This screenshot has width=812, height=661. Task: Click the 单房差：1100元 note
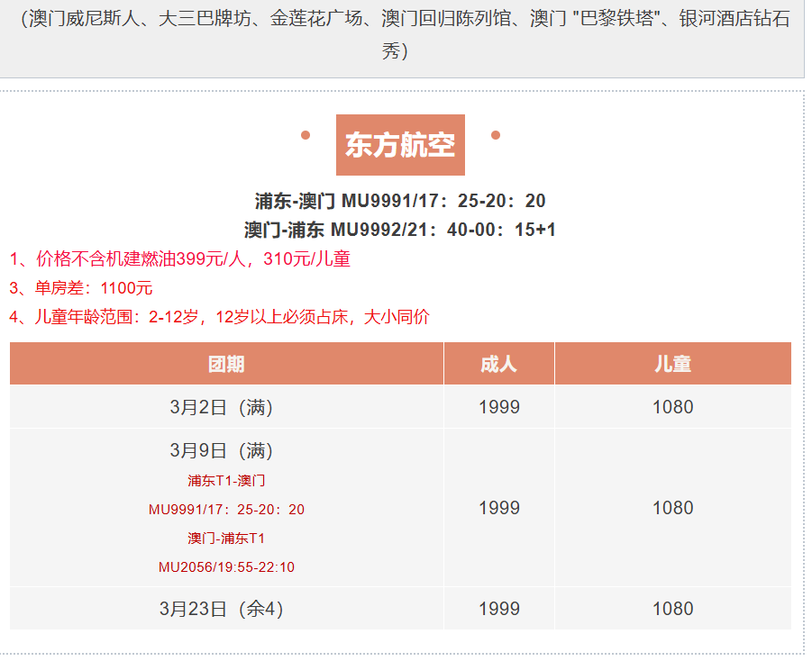pyautogui.click(x=81, y=288)
